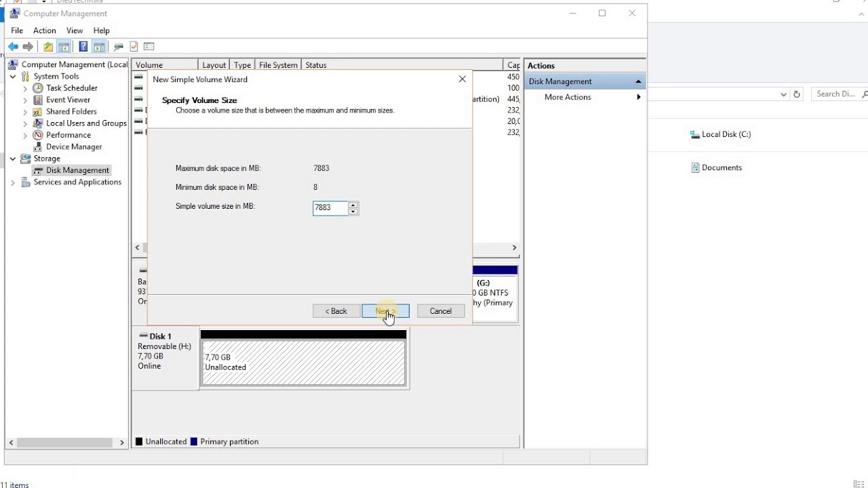Collapse the Storage tree node
Image resolution: width=868 pixels, height=488 pixels.
coord(13,159)
